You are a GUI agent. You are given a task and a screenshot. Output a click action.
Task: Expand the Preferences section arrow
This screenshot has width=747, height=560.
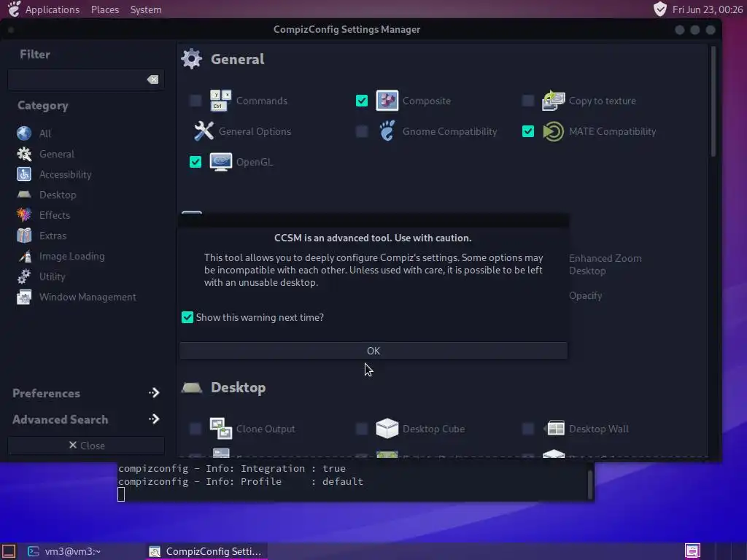154,393
